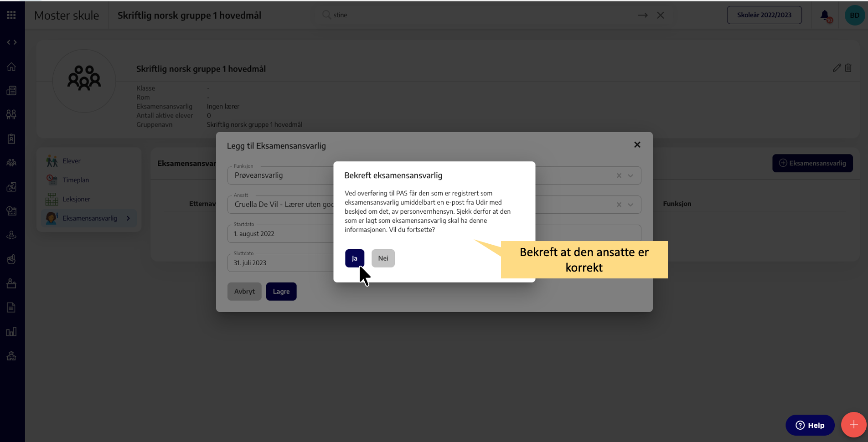868x442 pixels.
Task: Click the red plus floating button
Action: (853, 425)
